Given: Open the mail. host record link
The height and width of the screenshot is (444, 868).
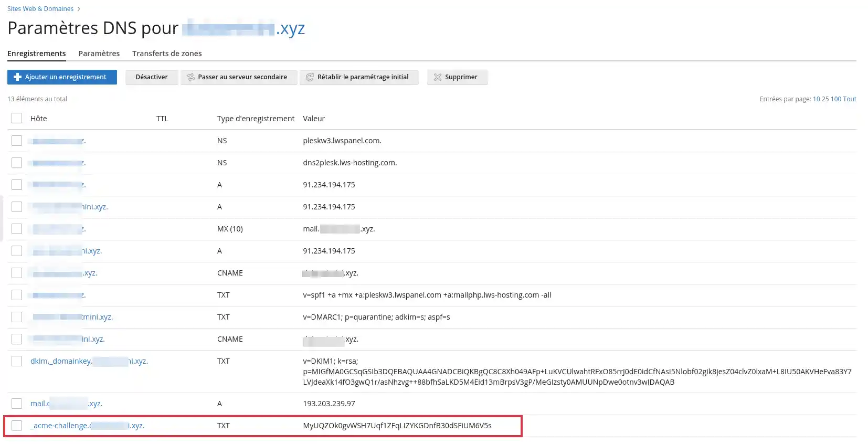Looking at the screenshot, I should point(66,404).
